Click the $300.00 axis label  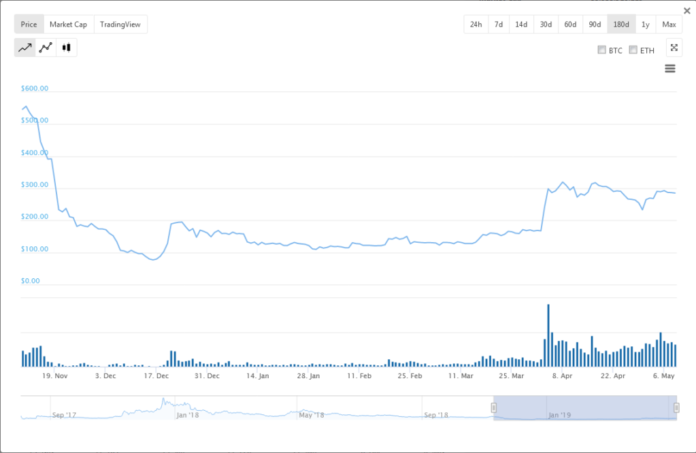(x=35, y=185)
